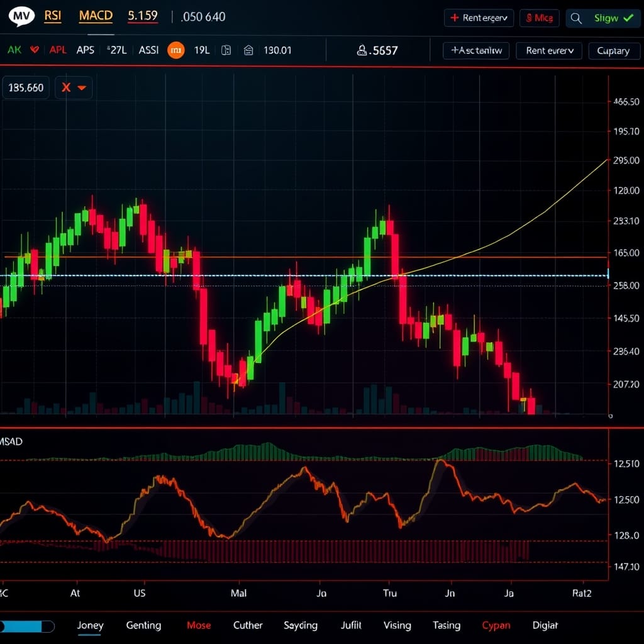Click the Cuptary button
The image size is (644, 644).
[x=614, y=50]
